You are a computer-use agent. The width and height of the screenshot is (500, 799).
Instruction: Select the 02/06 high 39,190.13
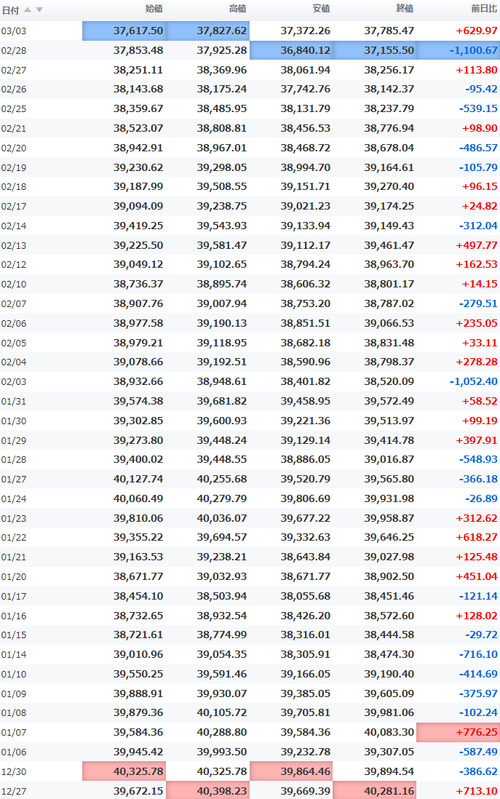tap(222, 323)
